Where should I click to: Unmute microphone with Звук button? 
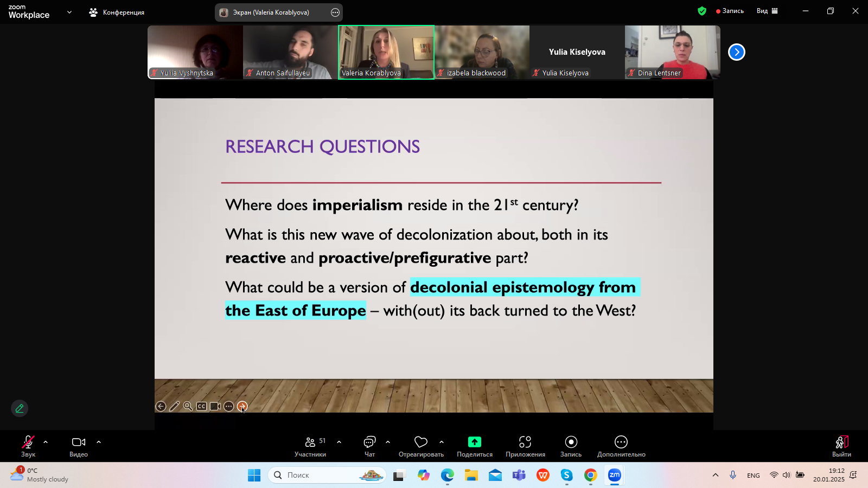tap(28, 442)
